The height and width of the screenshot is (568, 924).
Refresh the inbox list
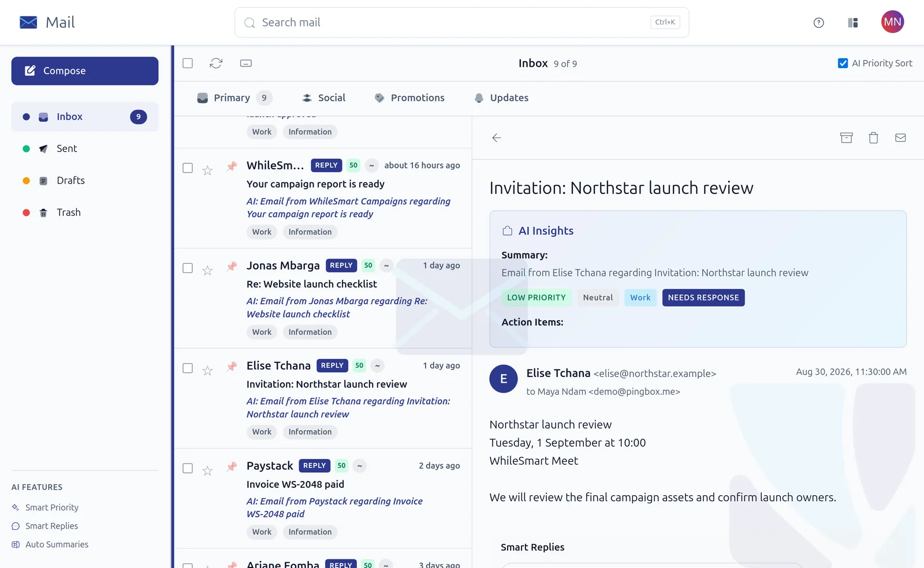point(216,63)
